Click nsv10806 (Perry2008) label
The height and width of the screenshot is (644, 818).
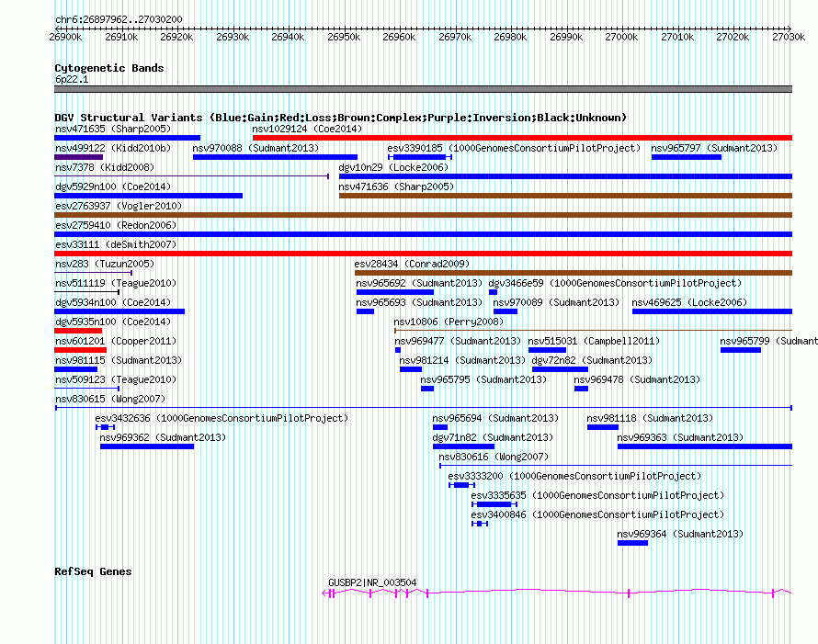point(449,322)
